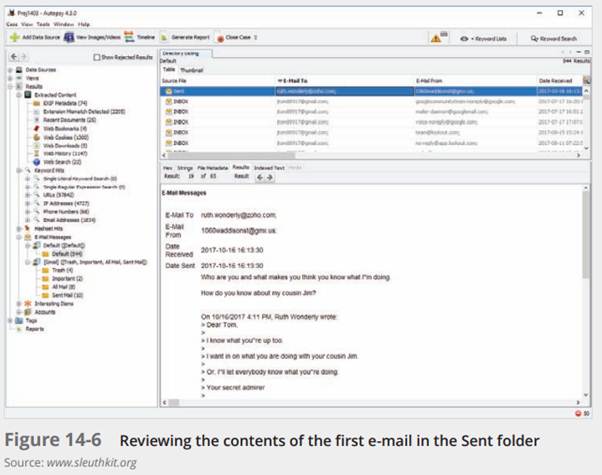
Task: Switch to the Thumbnail tab
Action: pyautogui.click(x=191, y=70)
